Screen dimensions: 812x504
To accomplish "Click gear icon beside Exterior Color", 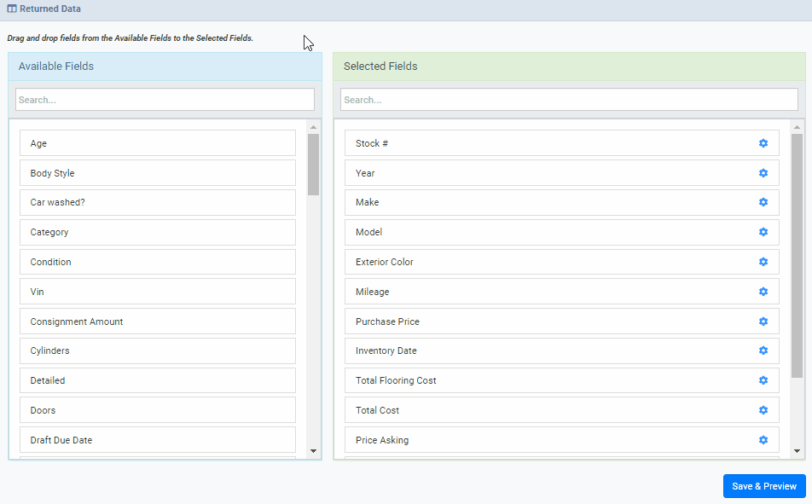I will tap(763, 262).
